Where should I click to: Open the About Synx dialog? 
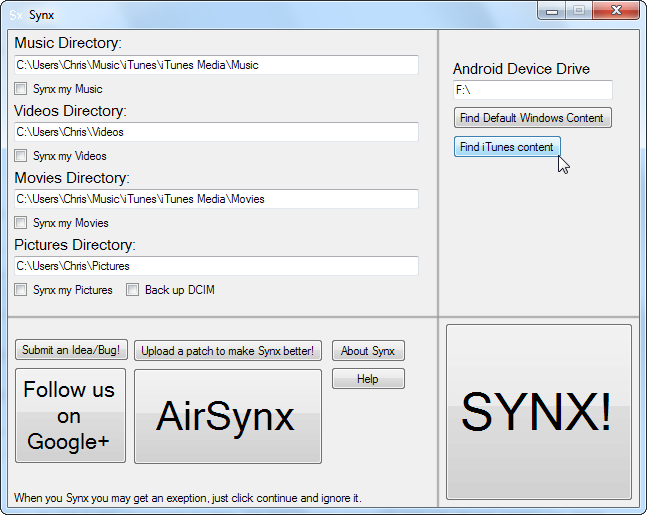(368, 351)
